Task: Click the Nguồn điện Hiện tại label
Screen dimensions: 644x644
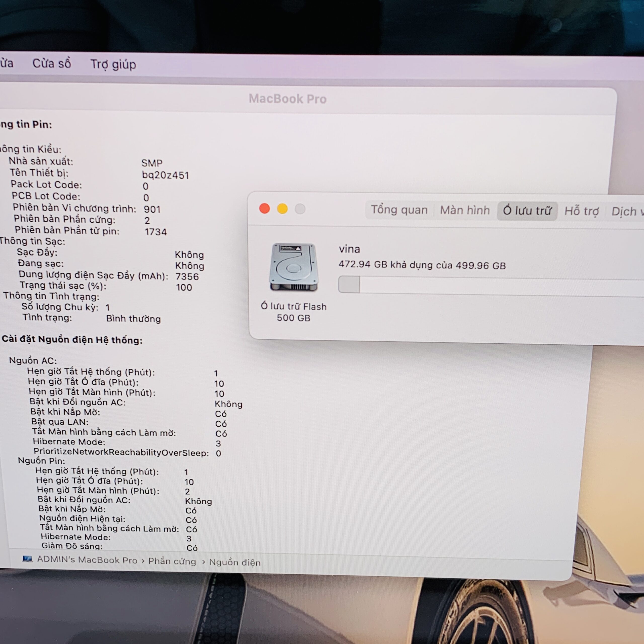Action: coord(82,518)
